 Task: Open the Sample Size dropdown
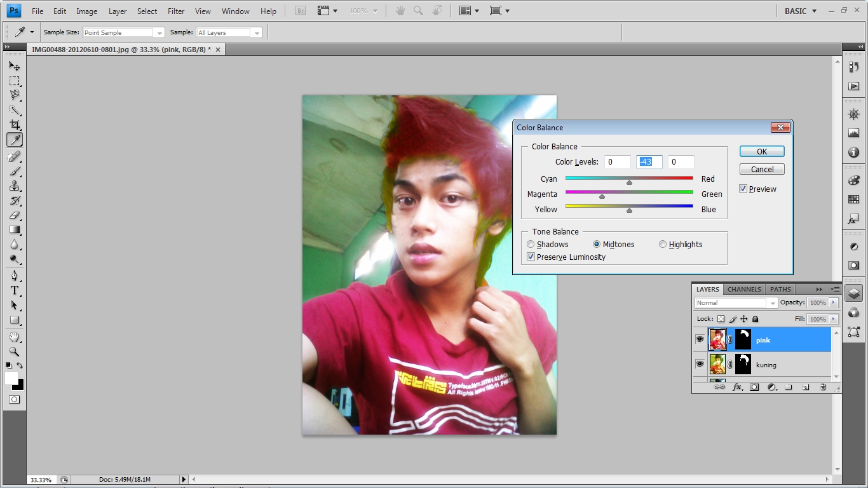coord(123,32)
